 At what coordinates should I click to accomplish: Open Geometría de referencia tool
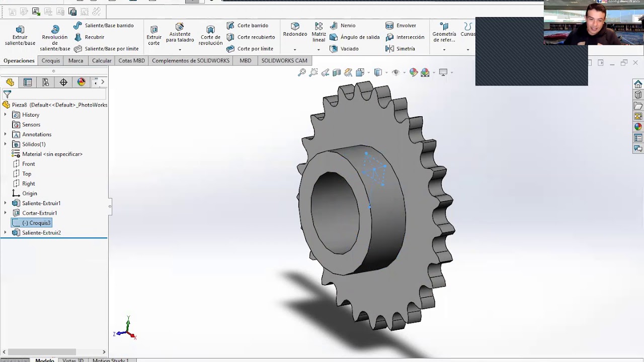click(444, 33)
